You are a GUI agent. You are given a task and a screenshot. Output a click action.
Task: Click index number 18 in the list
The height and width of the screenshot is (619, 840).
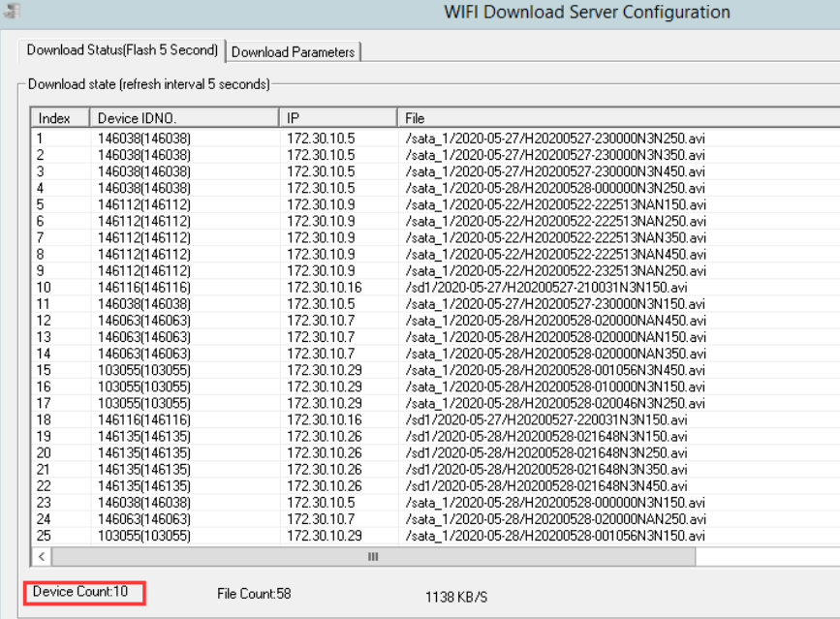[44, 419]
